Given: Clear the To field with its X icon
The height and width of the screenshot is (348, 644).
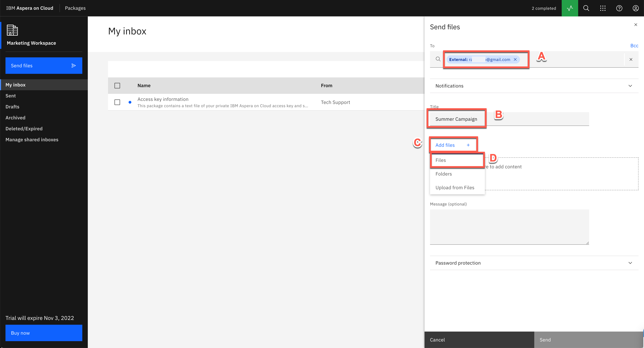Looking at the screenshot, I should pyautogui.click(x=631, y=59).
